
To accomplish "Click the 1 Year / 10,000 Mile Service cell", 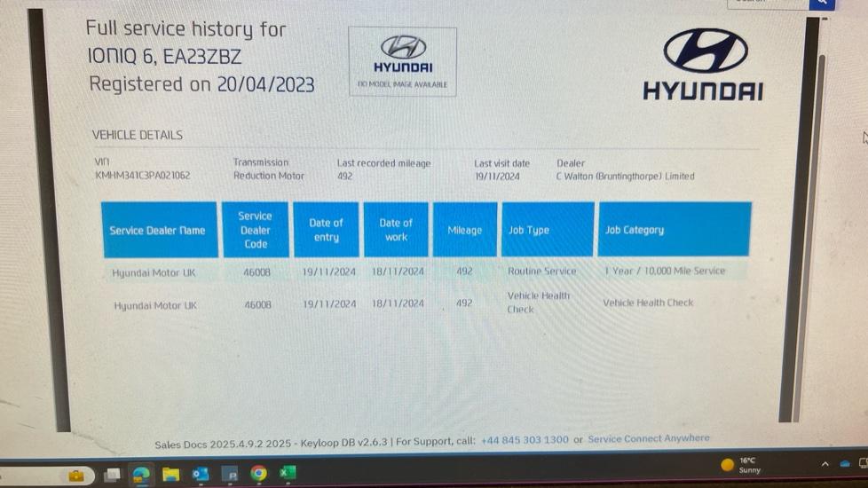I will [x=664, y=271].
